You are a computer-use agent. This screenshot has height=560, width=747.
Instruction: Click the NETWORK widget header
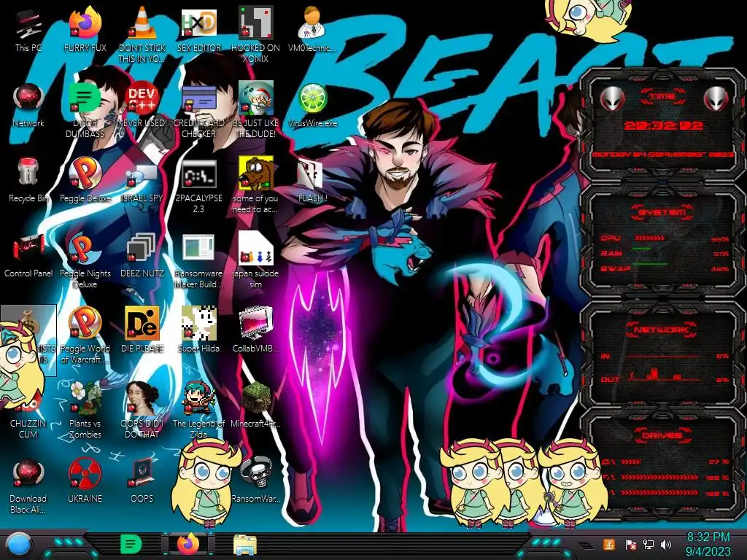(x=662, y=330)
